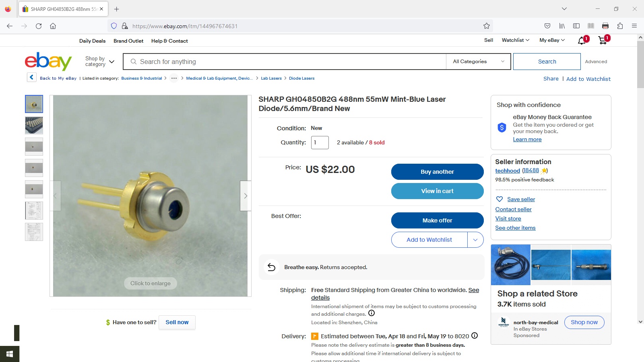Open Help & Contact
644x362 pixels.
tap(169, 41)
